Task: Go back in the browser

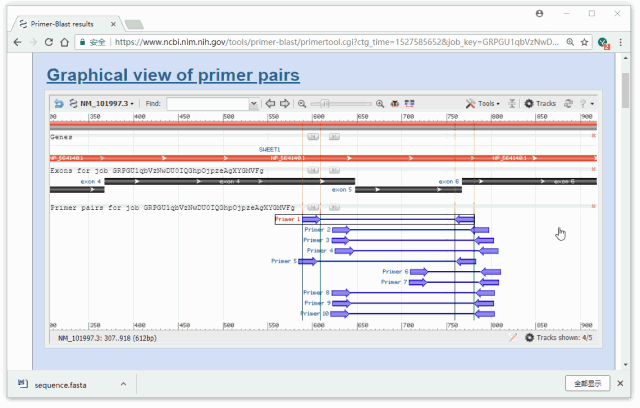Action: tap(18, 42)
